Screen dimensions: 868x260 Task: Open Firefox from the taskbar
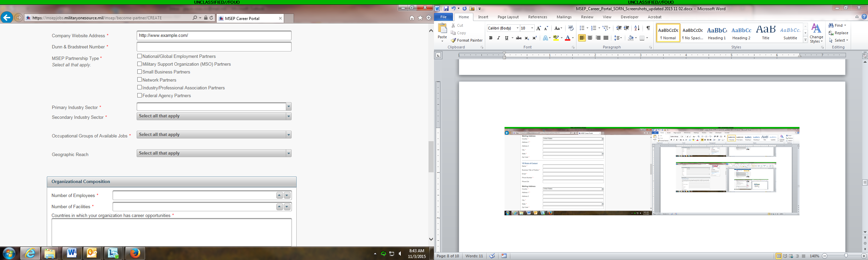[x=135, y=253]
